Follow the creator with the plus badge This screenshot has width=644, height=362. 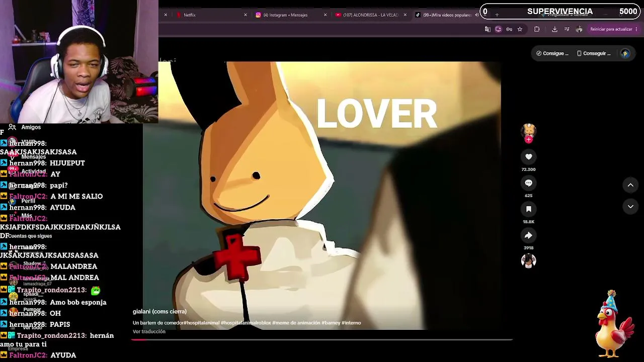tap(528, 140)
